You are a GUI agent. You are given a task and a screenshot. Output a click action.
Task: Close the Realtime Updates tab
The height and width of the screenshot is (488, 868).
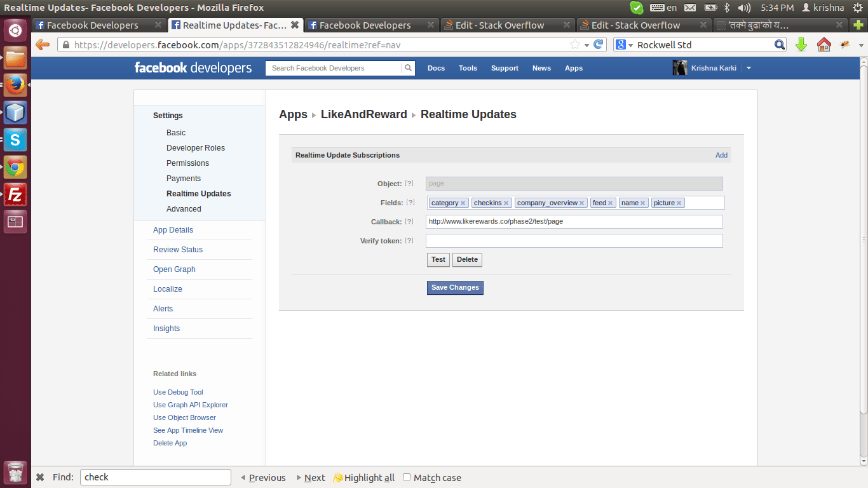click(294, 25)
